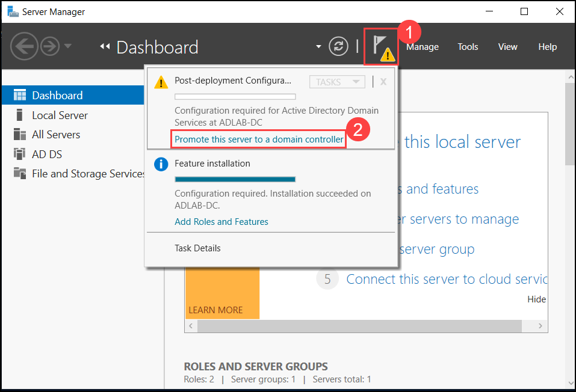Screen dimensions: 576x392
Task: Click Hide on the welcome tile
Action: [x=537, y=299]
